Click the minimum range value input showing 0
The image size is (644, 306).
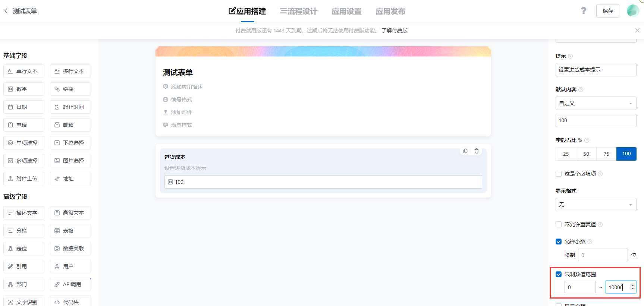tap(580, 287)
